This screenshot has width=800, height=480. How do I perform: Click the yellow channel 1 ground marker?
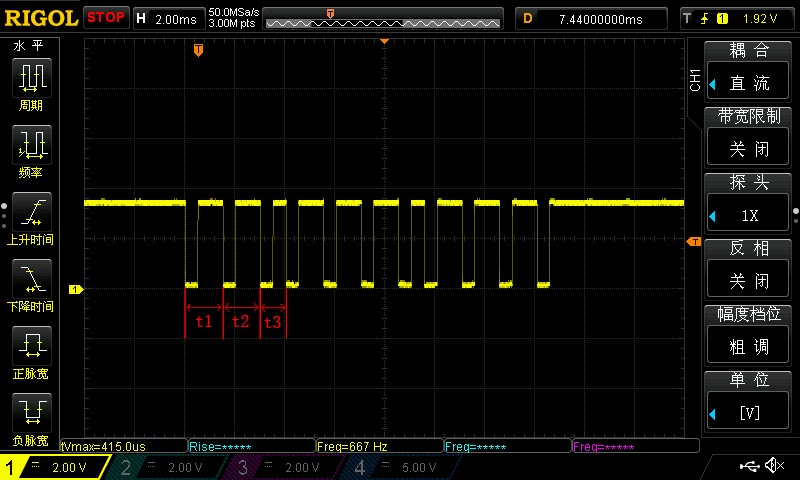coord(76,290)
